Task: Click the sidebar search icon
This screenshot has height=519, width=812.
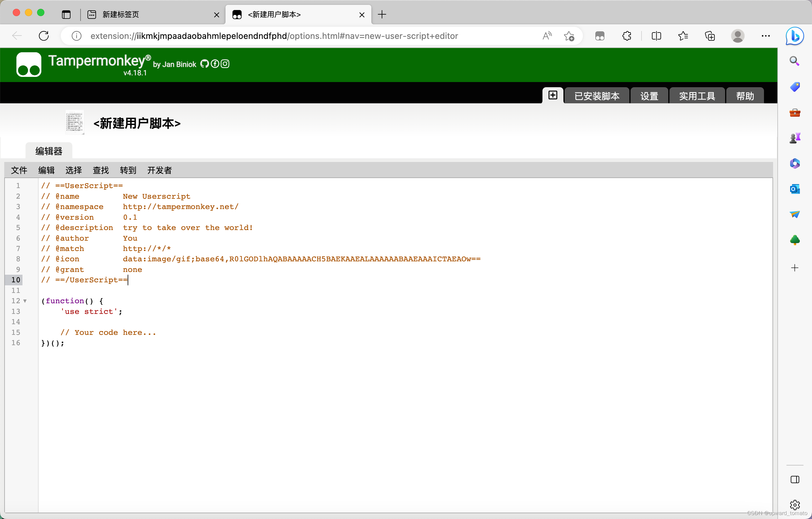Action: point(795,61)
